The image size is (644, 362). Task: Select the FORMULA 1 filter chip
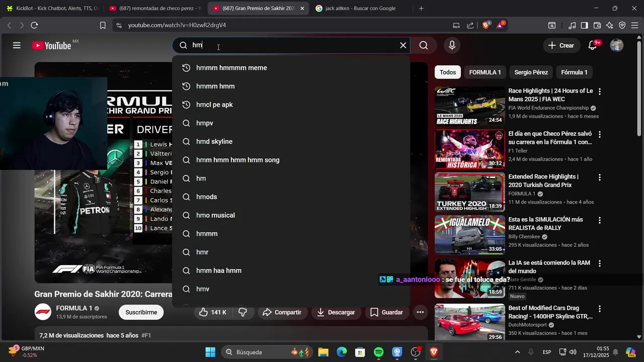coord(485,72)
